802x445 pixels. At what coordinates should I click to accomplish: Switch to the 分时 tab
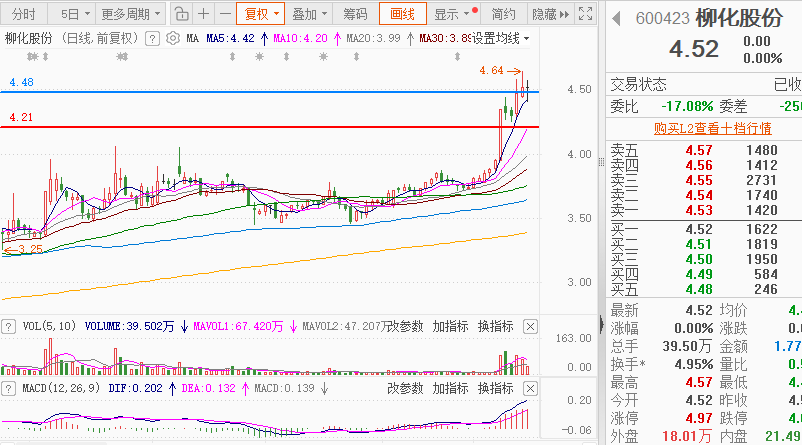point(26,14)
